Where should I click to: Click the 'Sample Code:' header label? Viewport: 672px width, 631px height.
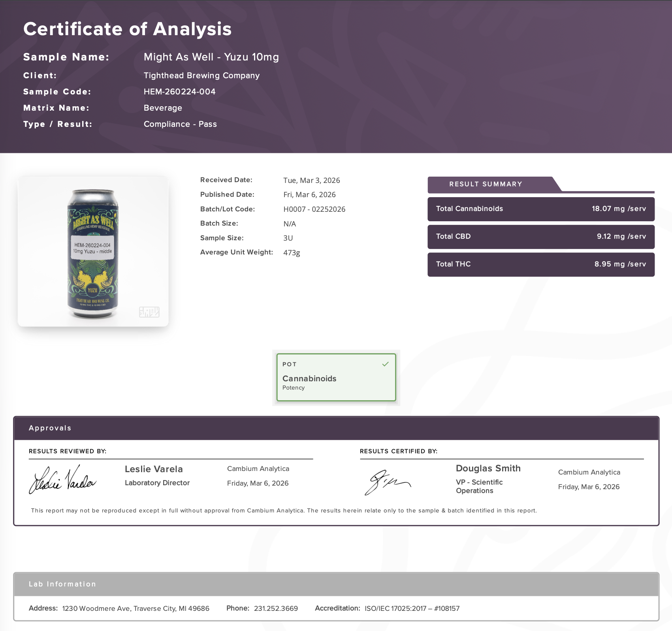57,92
